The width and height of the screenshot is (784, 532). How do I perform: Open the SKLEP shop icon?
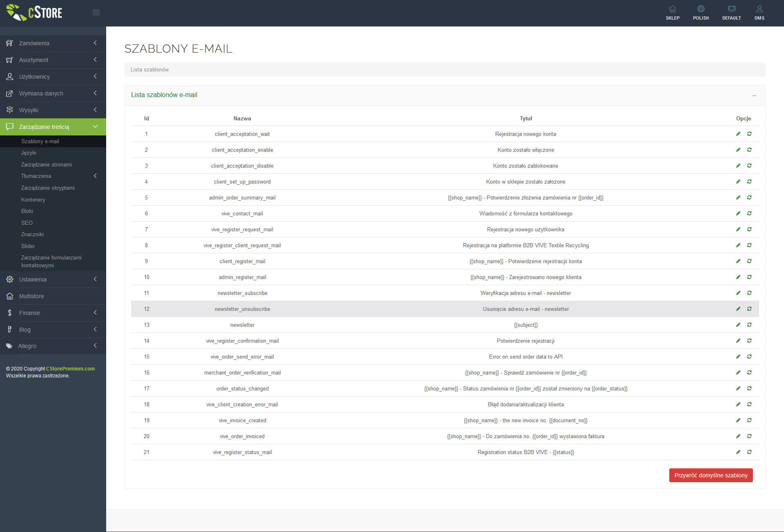click(x=673, y=13)
